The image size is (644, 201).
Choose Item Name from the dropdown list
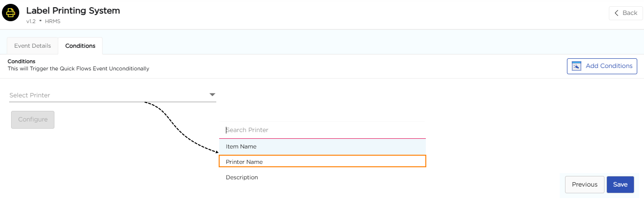tap(322, 147)
